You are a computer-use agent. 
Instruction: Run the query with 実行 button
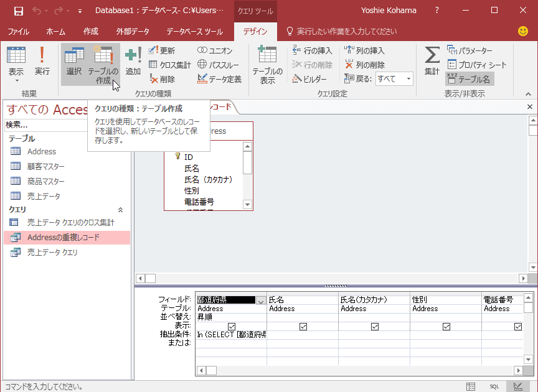(x=42, y=61)
